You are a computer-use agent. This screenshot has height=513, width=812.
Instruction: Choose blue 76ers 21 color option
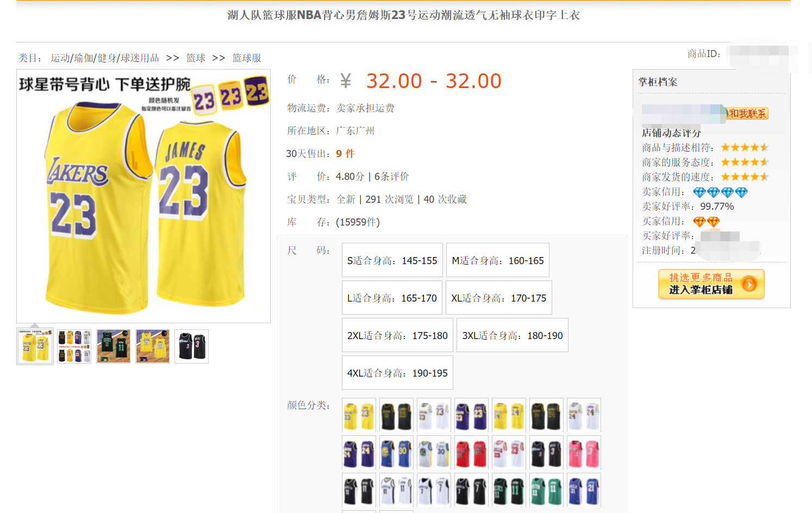click(584, 490)
